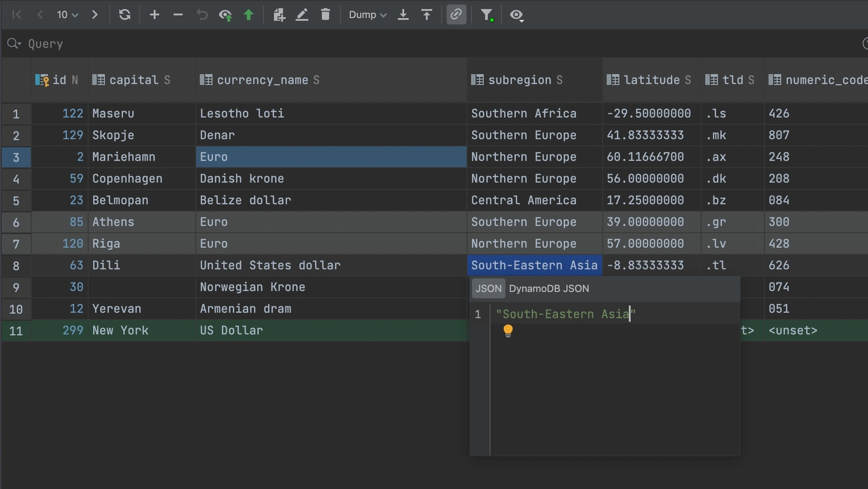Click the trash delete icon
The width and height of the screenshot is (868, 489).
click(x=325, y=15)
